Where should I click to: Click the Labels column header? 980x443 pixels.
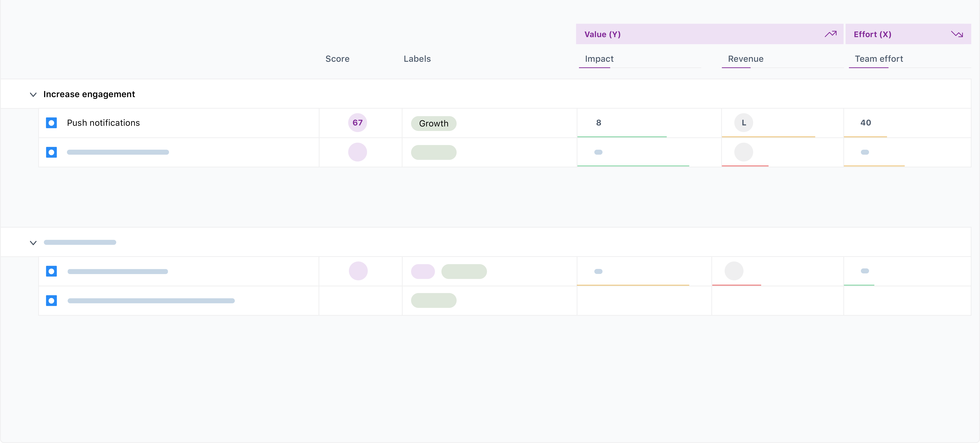click(417, 59)
